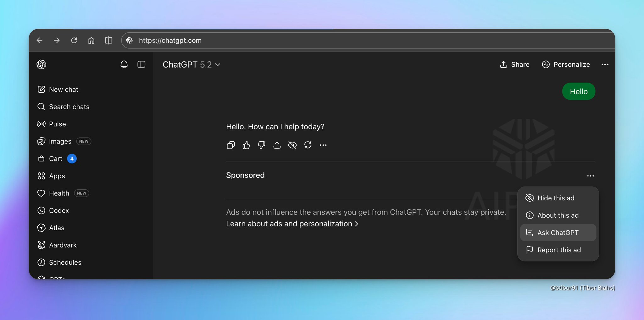Follow Learn about ads and personalization link
The image size is (644, 320).
point(292,224)
